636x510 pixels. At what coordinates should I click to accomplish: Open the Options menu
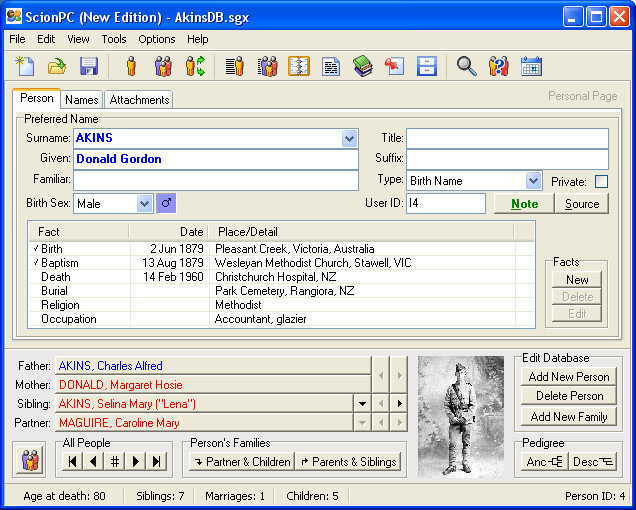157,39
